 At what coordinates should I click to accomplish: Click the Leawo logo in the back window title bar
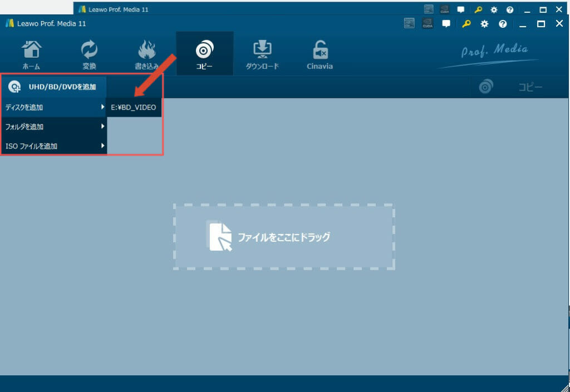coord(82,9)
